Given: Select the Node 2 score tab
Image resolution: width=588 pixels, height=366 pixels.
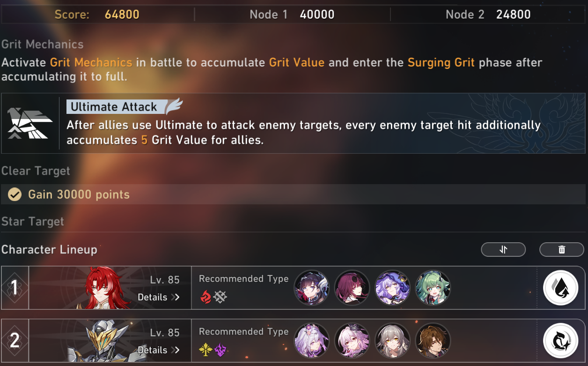Looking at the screenshot, I should pyautogui.click(x=488, y=15).
